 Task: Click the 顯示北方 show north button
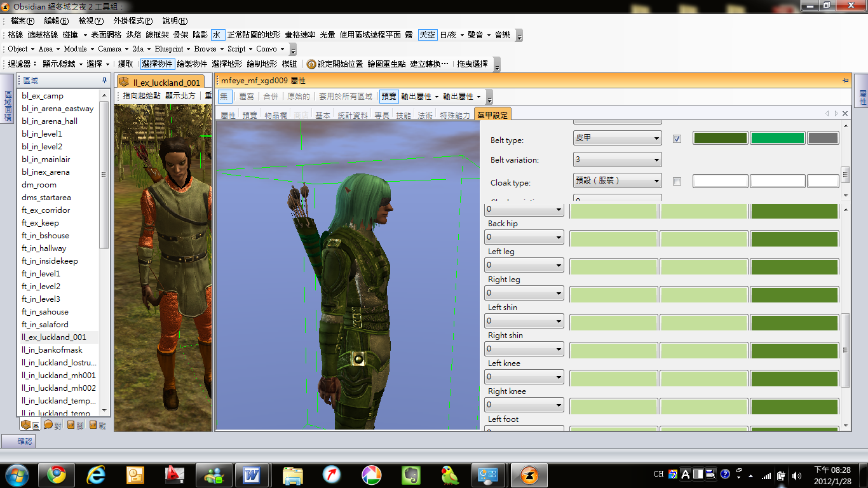pyautogui.click(x=180, y=97)
